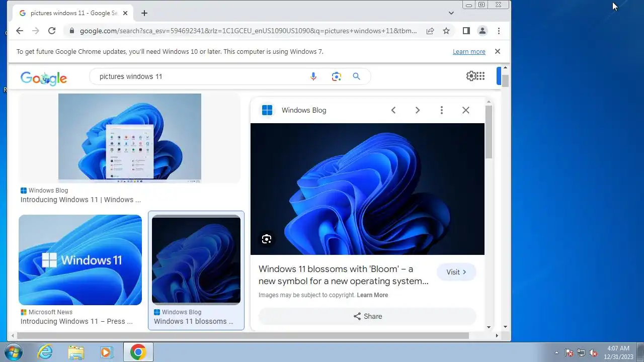The image size is (644, 362).
Task: Open network tray icon
Action: coord(581,352)
